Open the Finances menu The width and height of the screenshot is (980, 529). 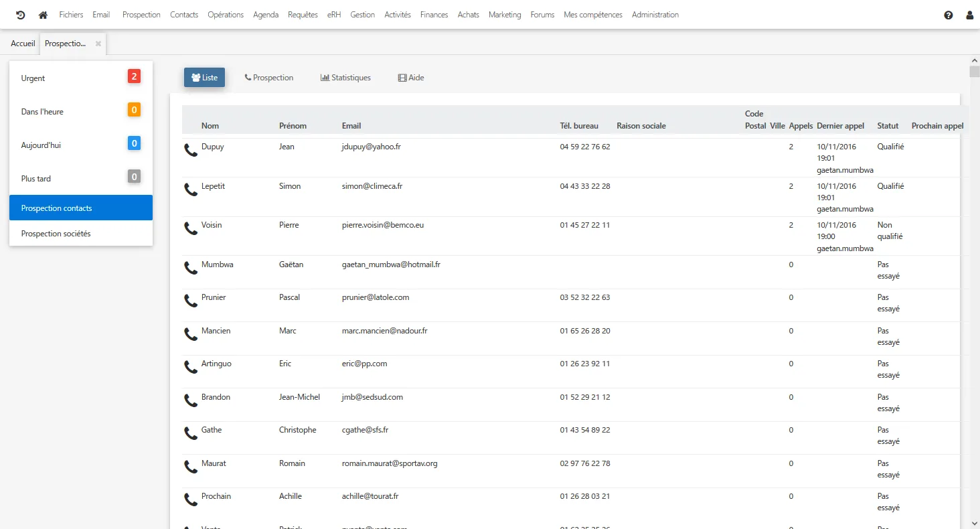[434, 15]
